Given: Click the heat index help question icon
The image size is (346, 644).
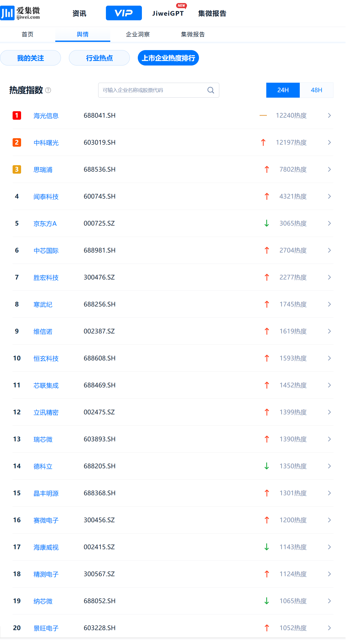Looking at the screenshot, I should tap(48, 90).
